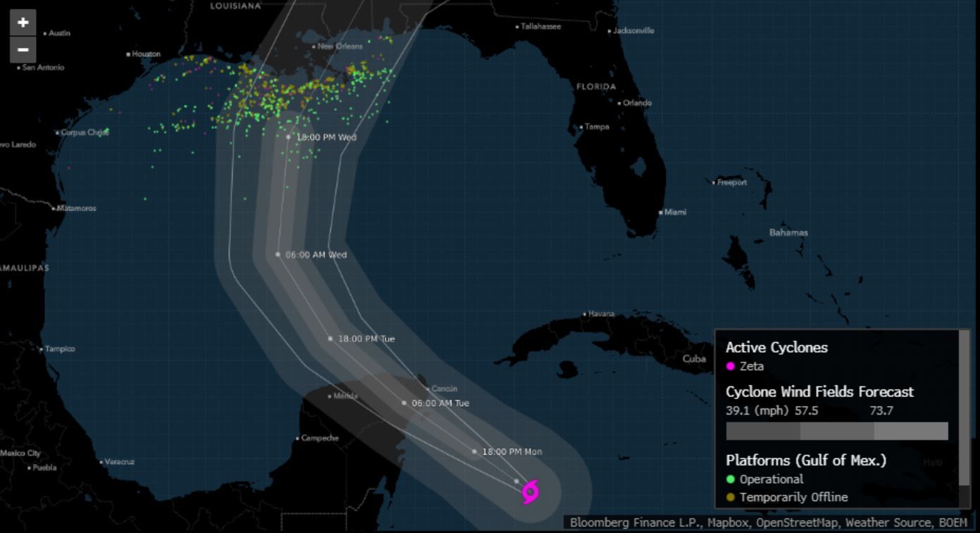The height and width of the screenshot is (533, 980).
Task: Pick the 18:00 PM Tue track marker
Action: pos(330,339)
